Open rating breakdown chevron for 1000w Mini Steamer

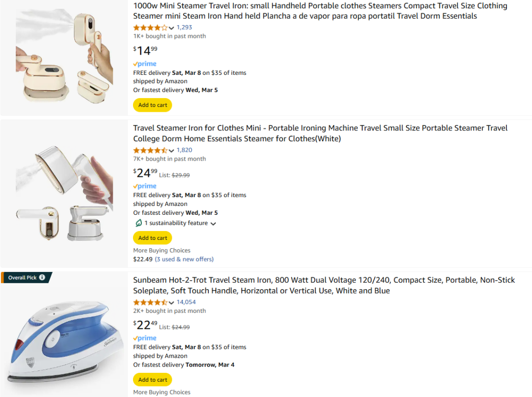click(x=171, y=28)
